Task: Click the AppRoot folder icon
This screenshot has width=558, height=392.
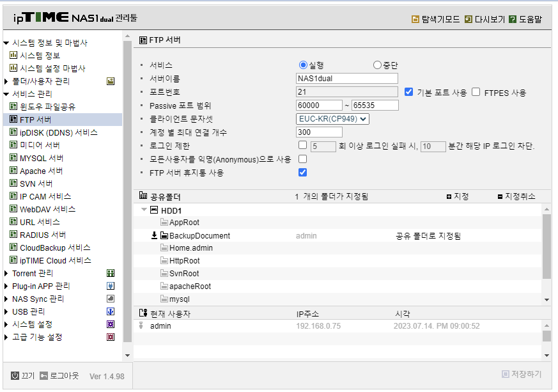Action: pos(164,222)
